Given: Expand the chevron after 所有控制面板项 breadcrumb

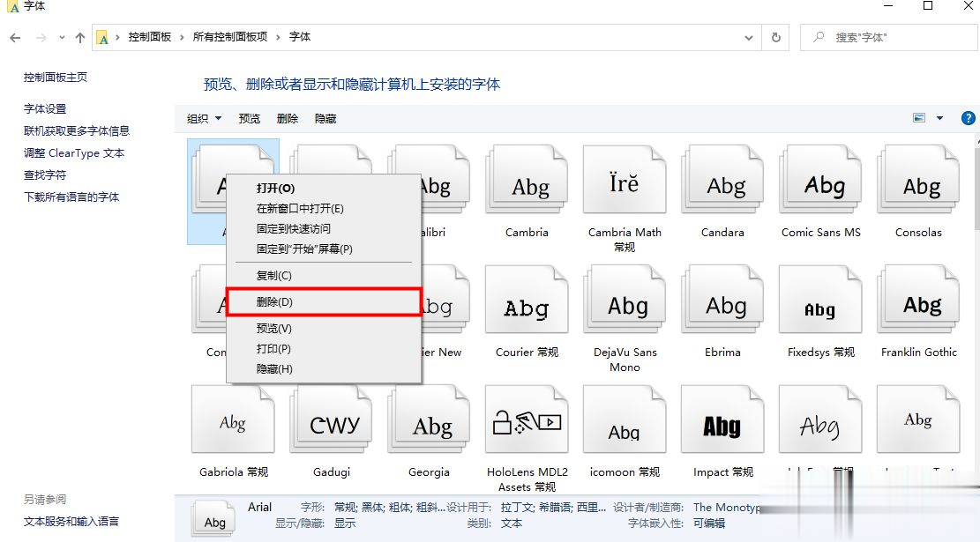Looking at the screenshot, I should coord(278,38).
